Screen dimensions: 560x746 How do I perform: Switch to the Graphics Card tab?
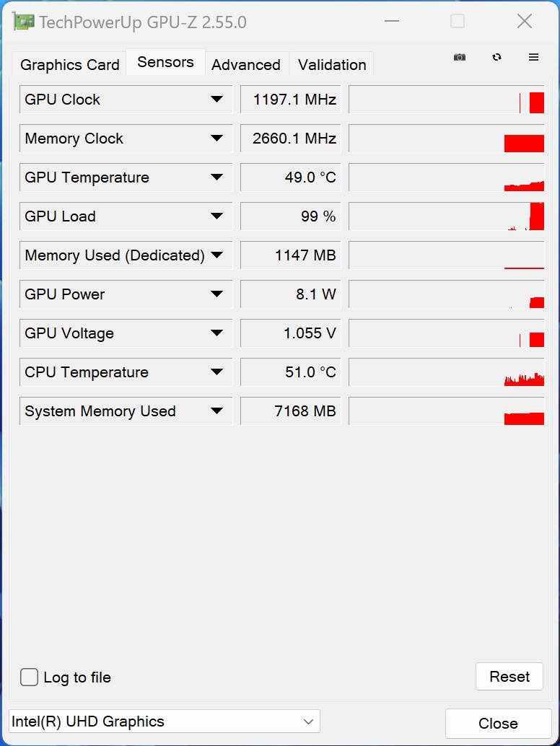tap(70, 65)
